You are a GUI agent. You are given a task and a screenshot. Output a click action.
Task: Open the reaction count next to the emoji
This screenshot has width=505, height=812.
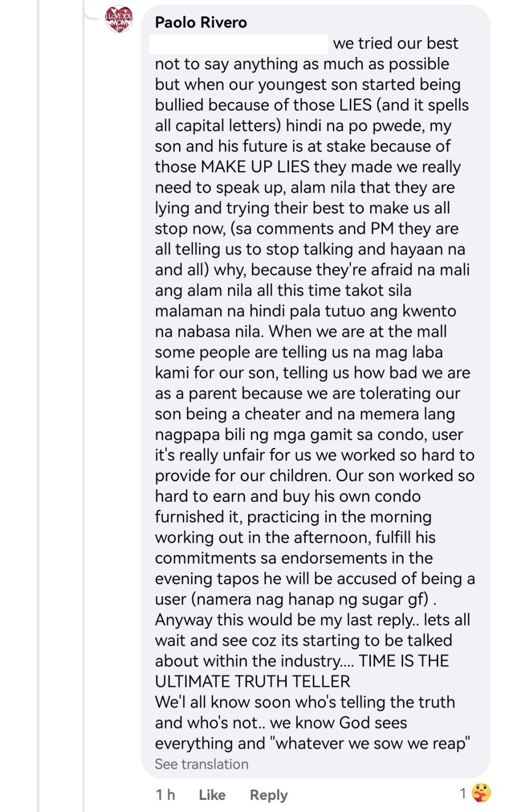point(463,793)
